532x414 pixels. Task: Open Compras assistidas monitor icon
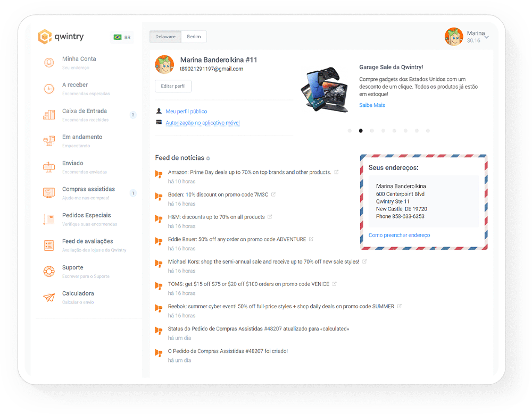pos(49,193)
